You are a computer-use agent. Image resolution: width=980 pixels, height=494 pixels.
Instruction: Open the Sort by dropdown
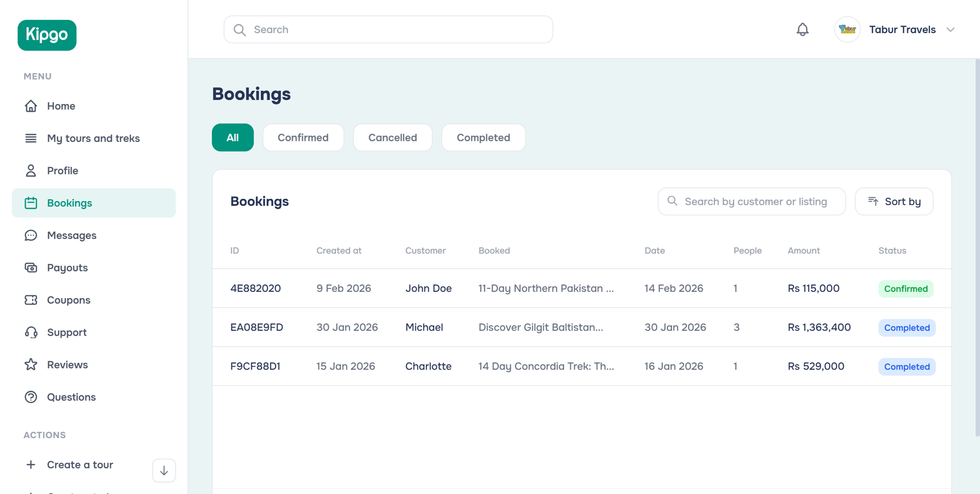tap(894, 201)
